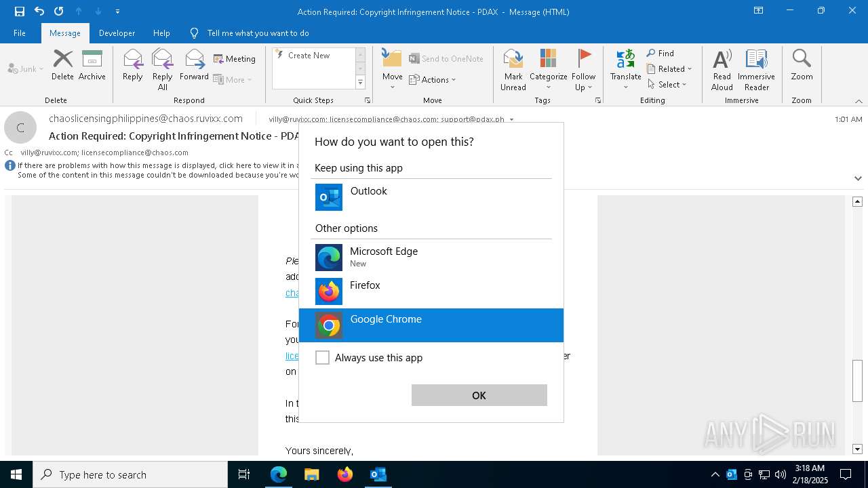Open the Categorize color options
This screenshot has height=488, width=868.
tap(548, 69)
